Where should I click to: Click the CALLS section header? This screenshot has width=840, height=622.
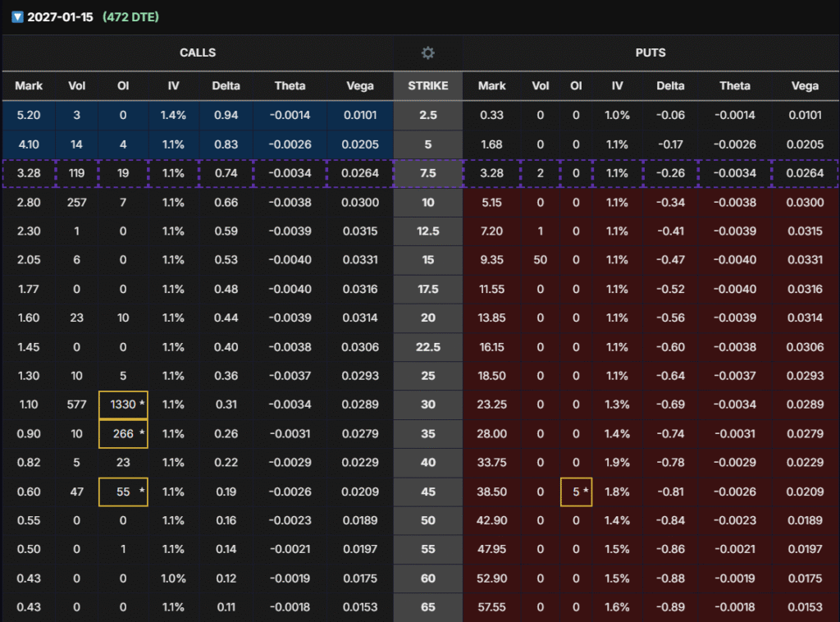point(198,53)
